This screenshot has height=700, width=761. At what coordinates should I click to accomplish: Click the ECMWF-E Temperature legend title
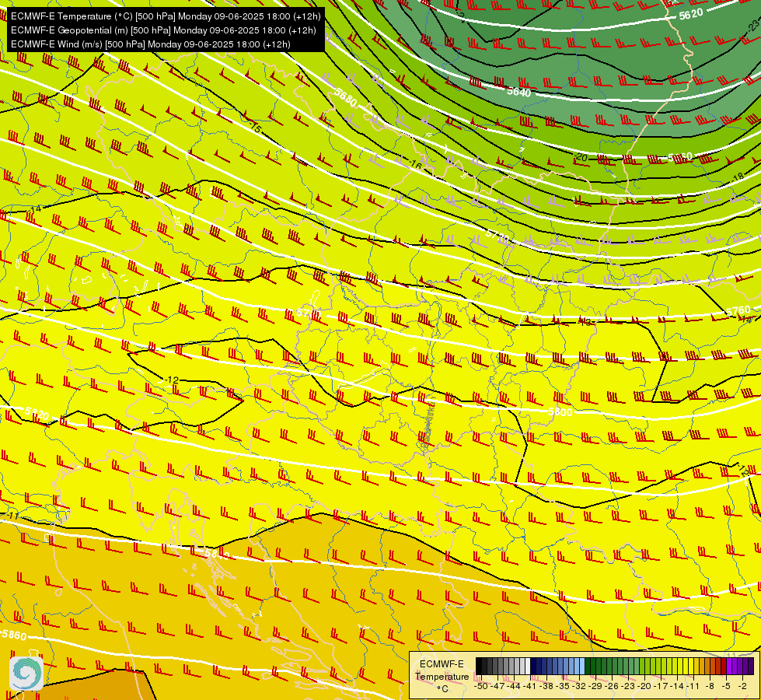click(x=442, y=670)
